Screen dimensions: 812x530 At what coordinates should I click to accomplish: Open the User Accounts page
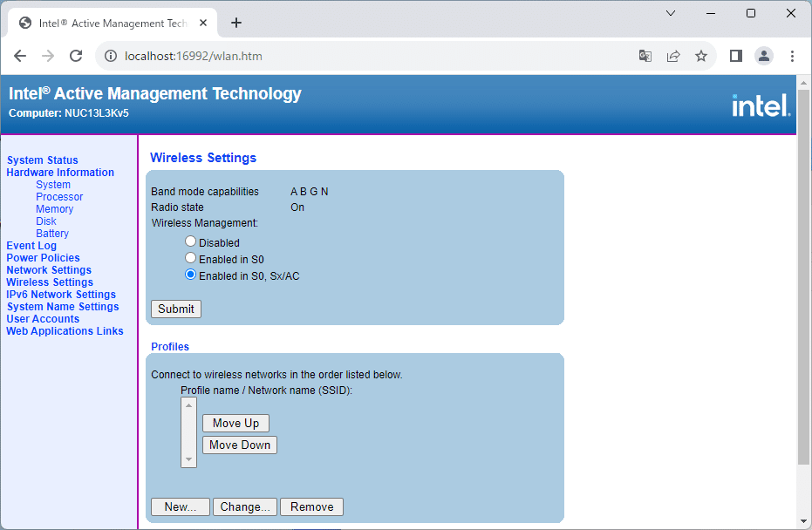coord(43,319)
